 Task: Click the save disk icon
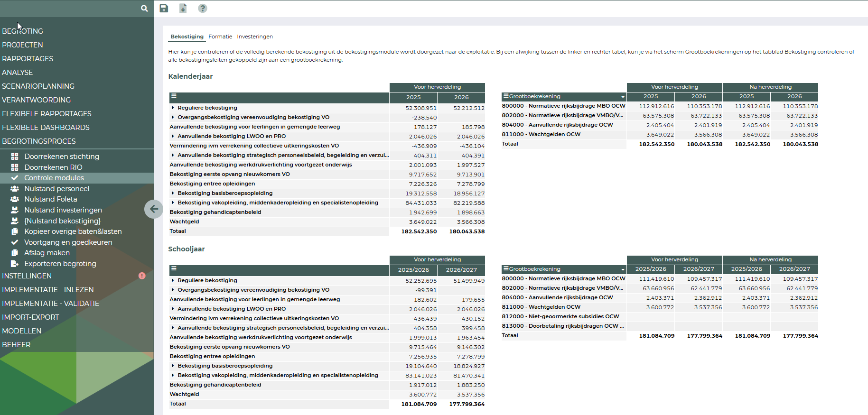[x=164, y=8]
